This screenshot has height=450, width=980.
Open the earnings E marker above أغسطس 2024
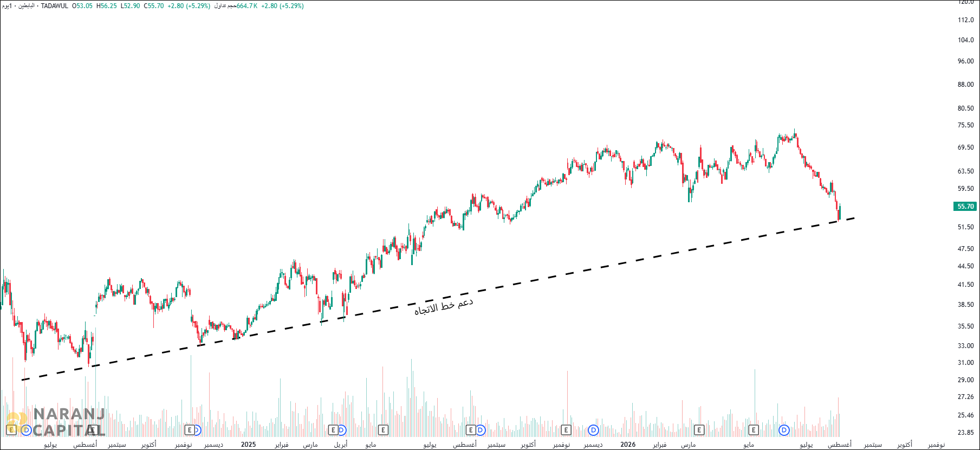pos(93,430)
